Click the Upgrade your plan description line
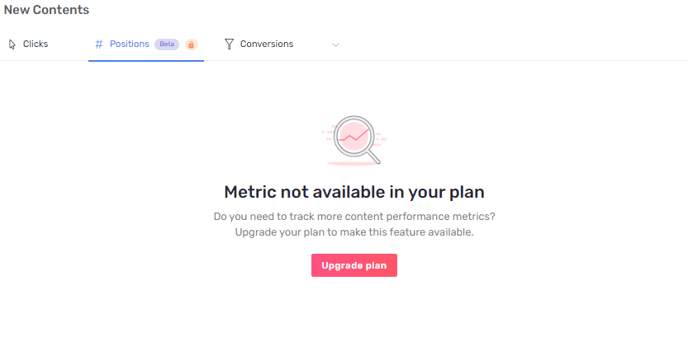The image size is (688, 360). click(x=354, y=232)
